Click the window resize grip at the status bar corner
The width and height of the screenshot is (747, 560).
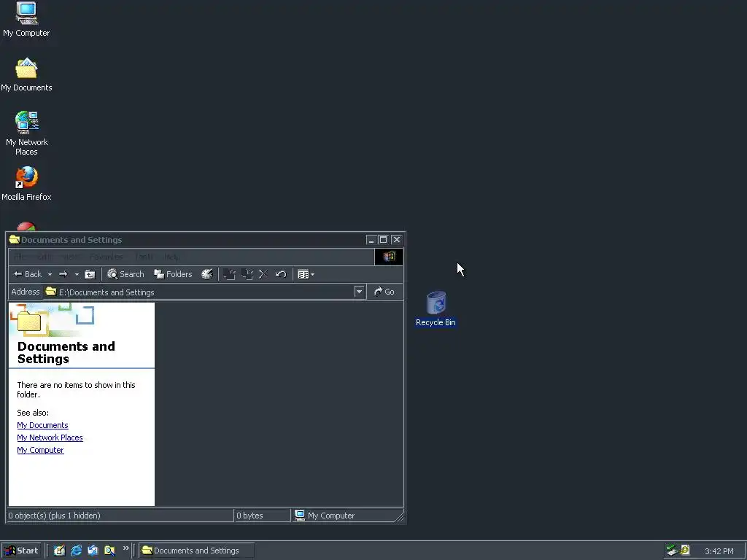399,517
